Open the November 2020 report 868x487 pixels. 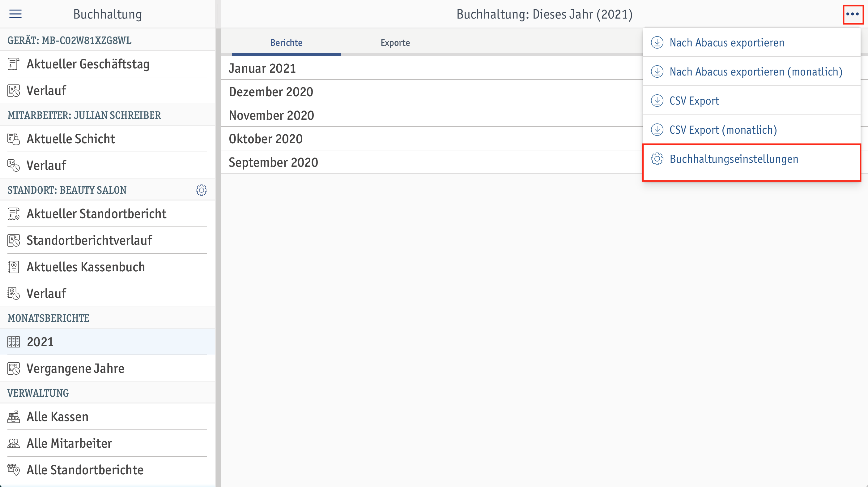click(x=432, y=115)
